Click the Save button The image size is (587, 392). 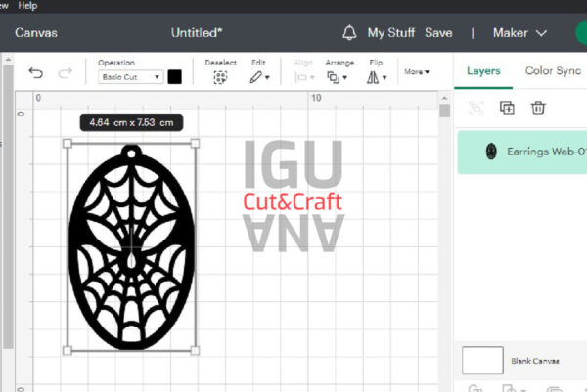pos(438,33)
